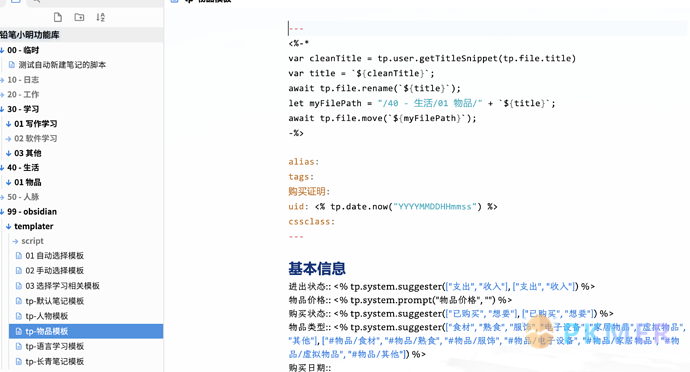The height and width of the screenshot is (372, 690).
Task: Select the 03 其他 folder
Action: click(28, 153)
